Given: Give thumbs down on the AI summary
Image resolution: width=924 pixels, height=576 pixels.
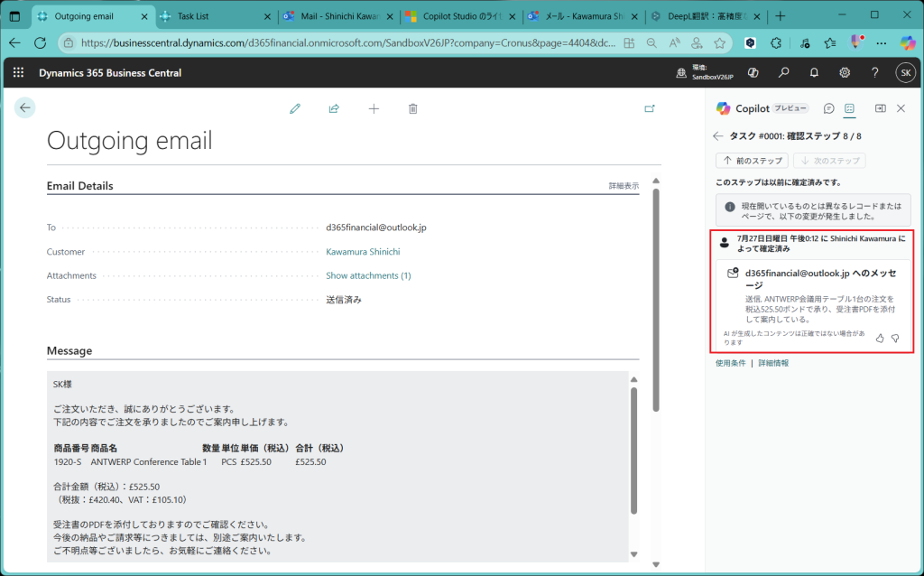Looking at the screenshot, I should point(895,338).
